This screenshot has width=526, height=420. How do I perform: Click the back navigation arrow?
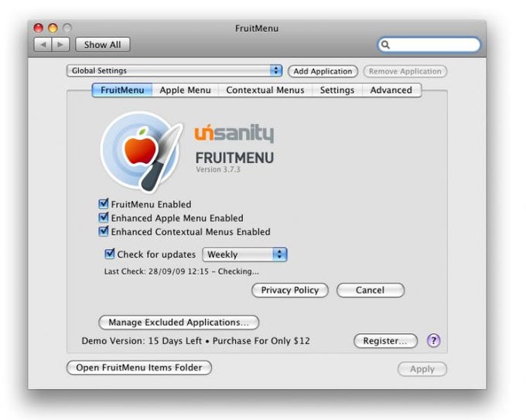coord(43,45)
